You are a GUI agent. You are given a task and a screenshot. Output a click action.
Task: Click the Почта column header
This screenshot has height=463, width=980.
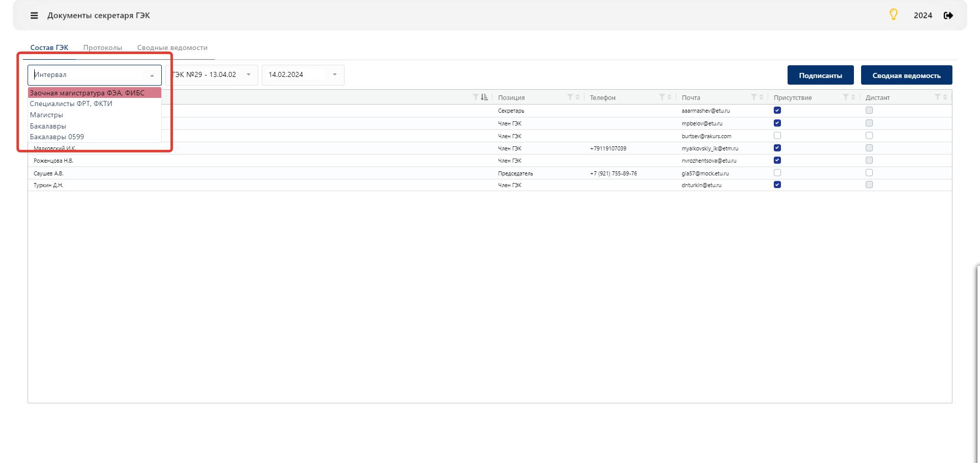(x=691, y=97)
